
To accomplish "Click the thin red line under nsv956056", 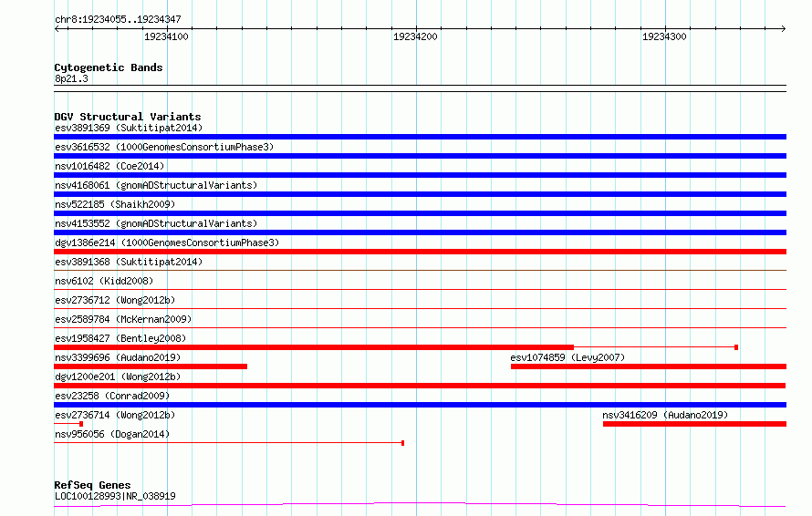I will pos(229,443).
